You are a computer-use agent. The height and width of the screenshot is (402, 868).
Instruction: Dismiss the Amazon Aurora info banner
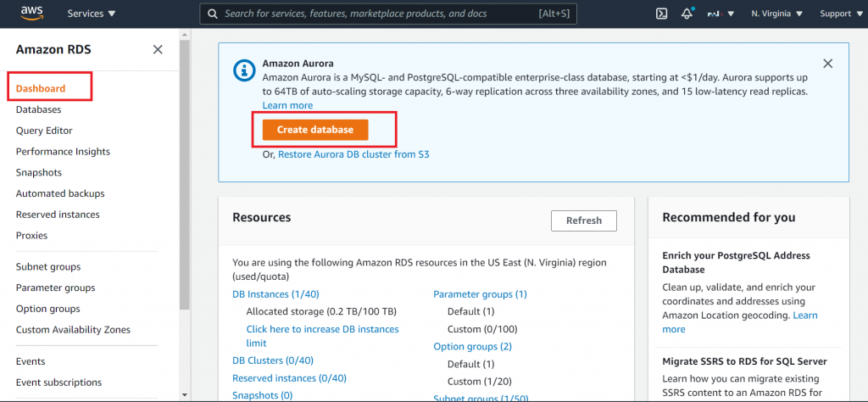828,64
